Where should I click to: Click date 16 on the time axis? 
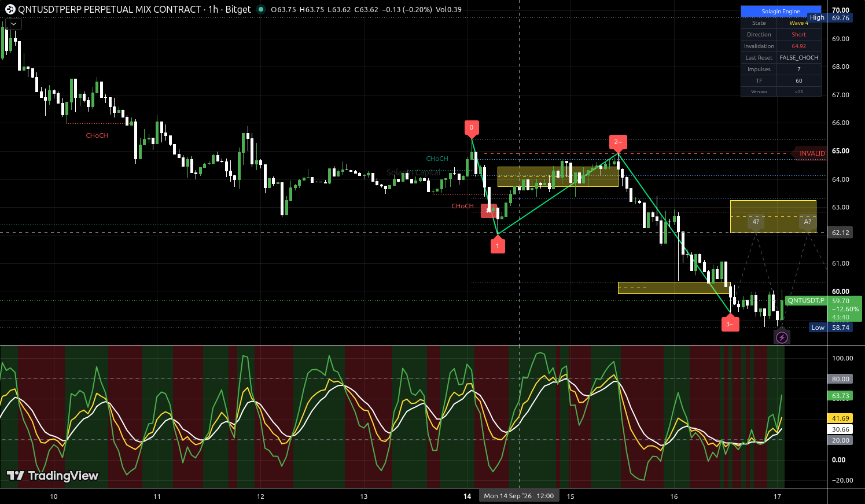pos(674,496)
